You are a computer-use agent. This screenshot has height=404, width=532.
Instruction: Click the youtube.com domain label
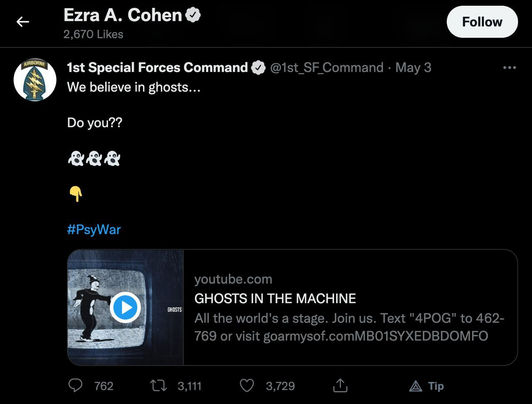(x=233, y=279)
